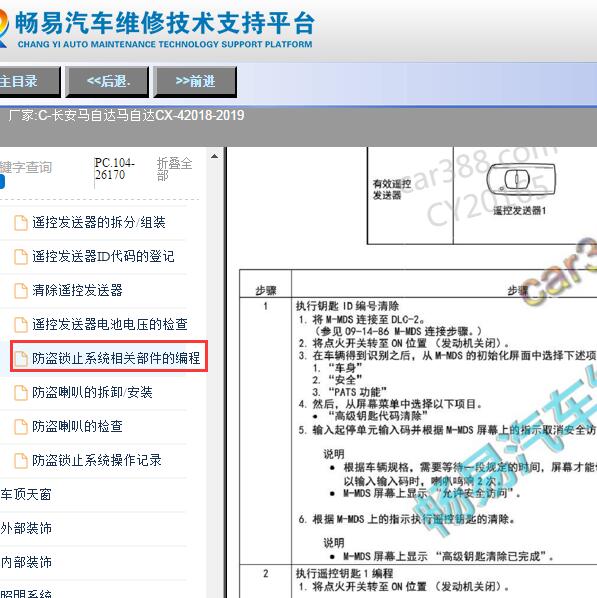Go forward with the >>前进 button
This screenshot has height=598, width=597.
click(x=195, y=81)
